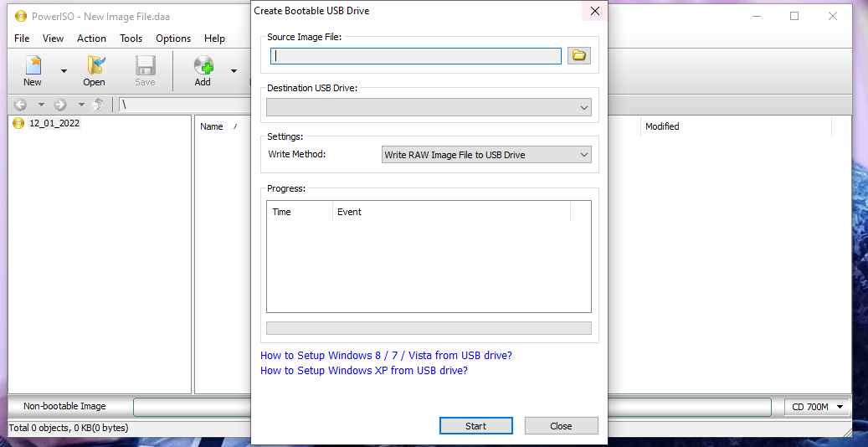
Task: Sort by the Modified column header
Action: [x=662, y=127]
